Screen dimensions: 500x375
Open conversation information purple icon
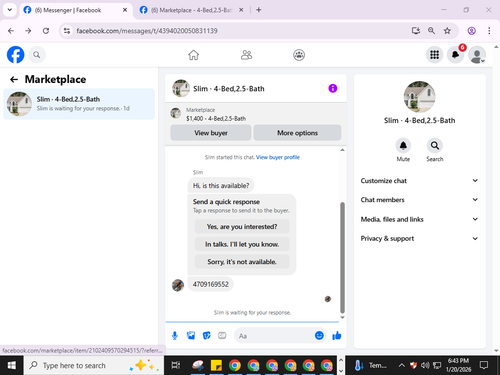click(333, 88)
